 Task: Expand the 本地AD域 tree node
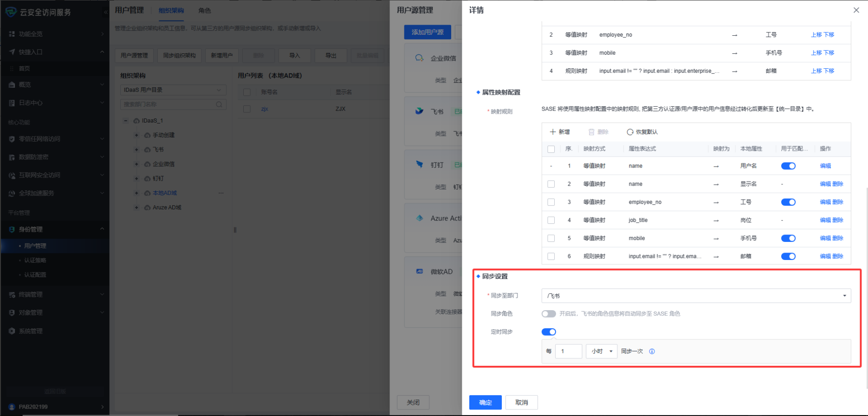[x=136, y=193]
